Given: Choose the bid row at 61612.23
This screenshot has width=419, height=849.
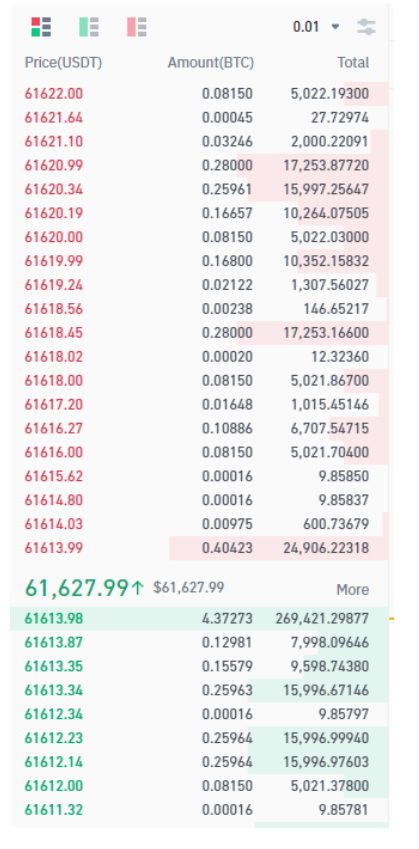Looking at the screenshot, I should (x=199, y=738).
